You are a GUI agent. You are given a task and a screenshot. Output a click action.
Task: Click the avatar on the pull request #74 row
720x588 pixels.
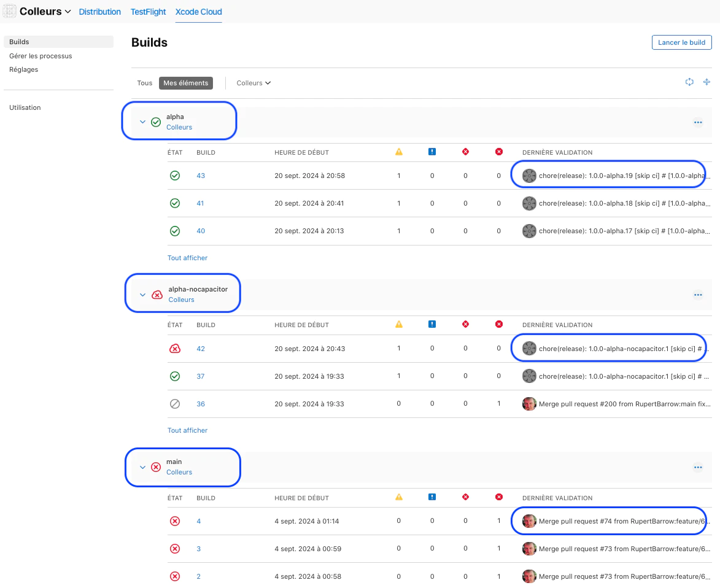click(x=529, y=520)
